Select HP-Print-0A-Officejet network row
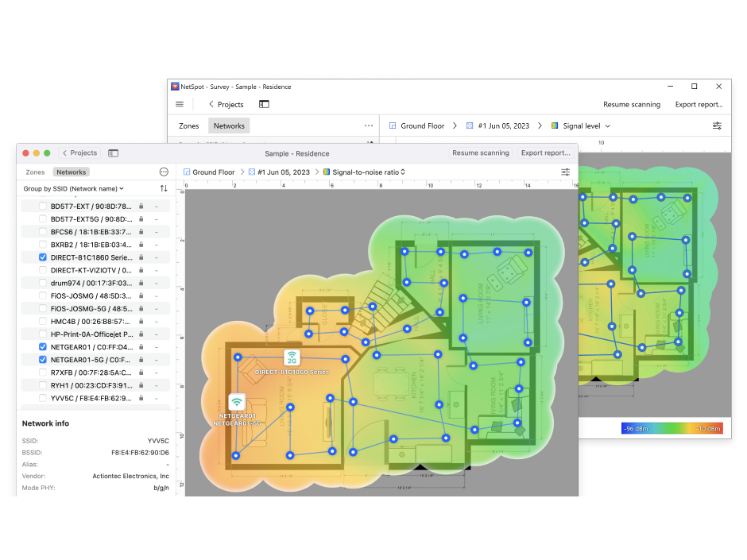This screenshot has height=560, width=747. pyautogui.click(x=95, y=334)
